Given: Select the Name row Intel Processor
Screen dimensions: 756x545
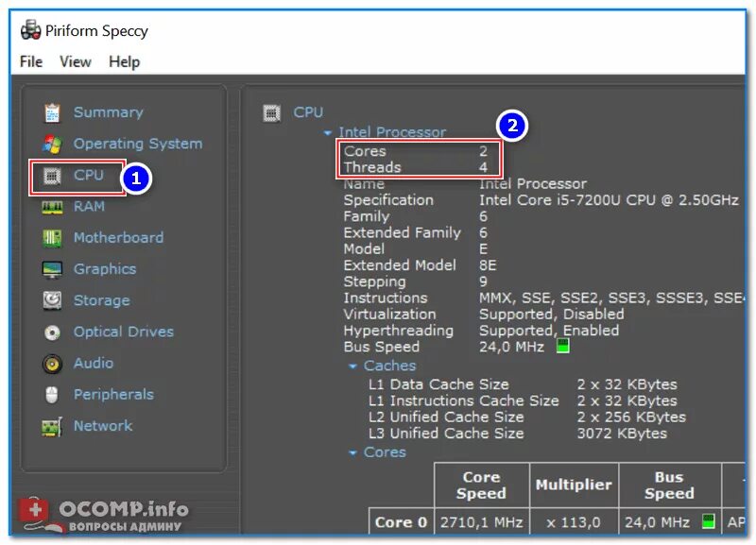Looking at the screenshot, I should (465, 184).
